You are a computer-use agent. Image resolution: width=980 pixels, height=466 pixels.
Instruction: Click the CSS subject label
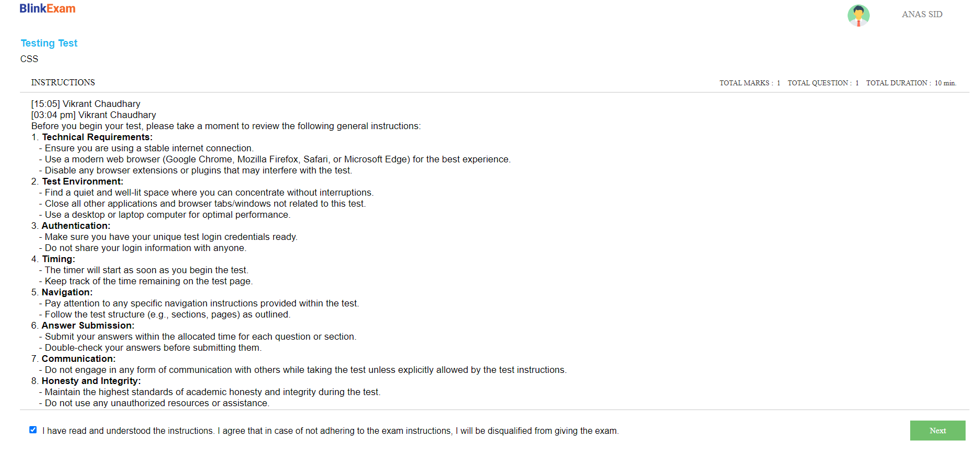tap(29, 59)
